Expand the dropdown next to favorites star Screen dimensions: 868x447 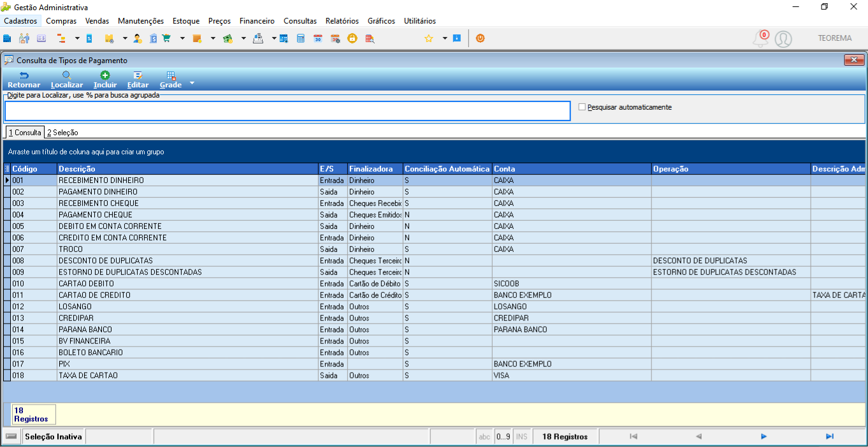click(445, 38)
